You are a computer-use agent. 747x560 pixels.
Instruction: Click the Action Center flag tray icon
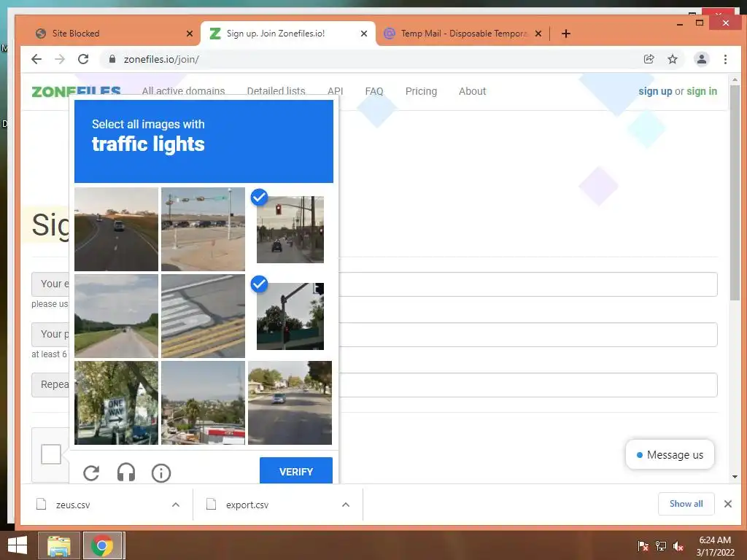point(643,546)
